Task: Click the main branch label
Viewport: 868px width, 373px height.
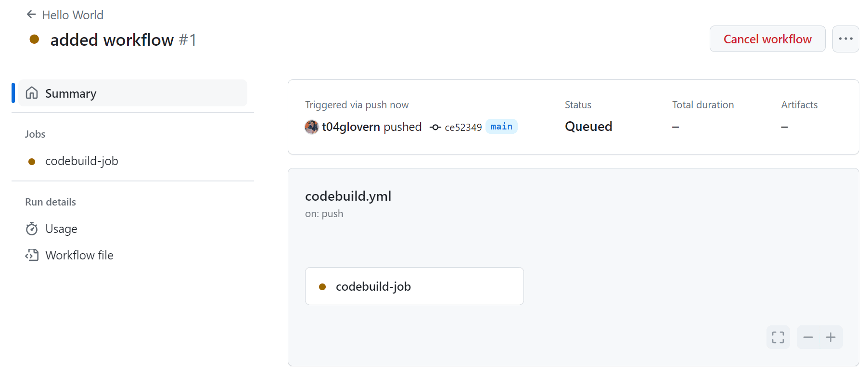Action: pos(501,127)
